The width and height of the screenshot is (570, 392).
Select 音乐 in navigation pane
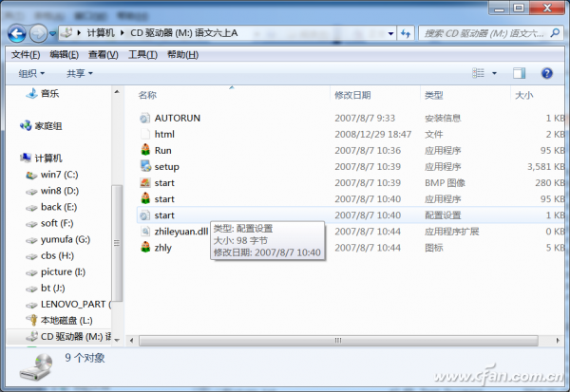[x=49, y=94]
